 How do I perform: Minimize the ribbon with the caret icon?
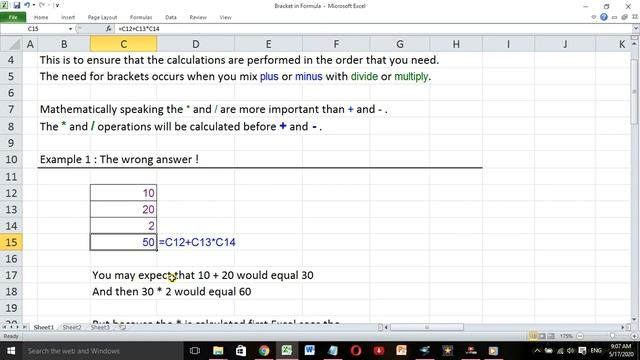click(593, 17)
